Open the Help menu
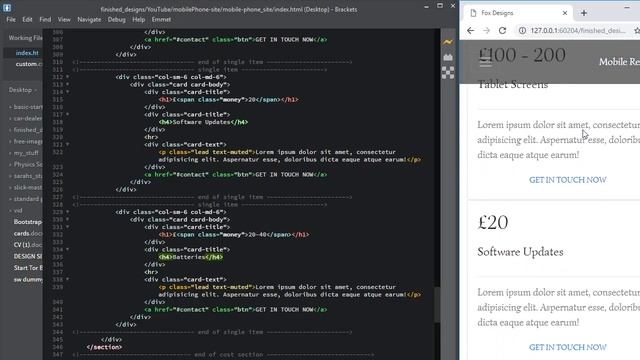The width and height of the screenshot is (640, 360). (138, 20)
